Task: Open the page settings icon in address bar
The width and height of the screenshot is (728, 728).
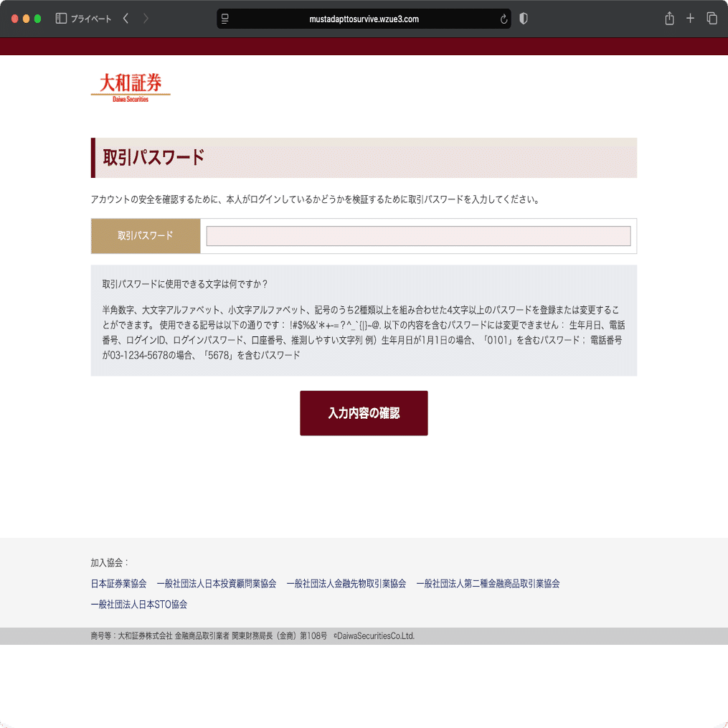Action: [x=224, y=19]
